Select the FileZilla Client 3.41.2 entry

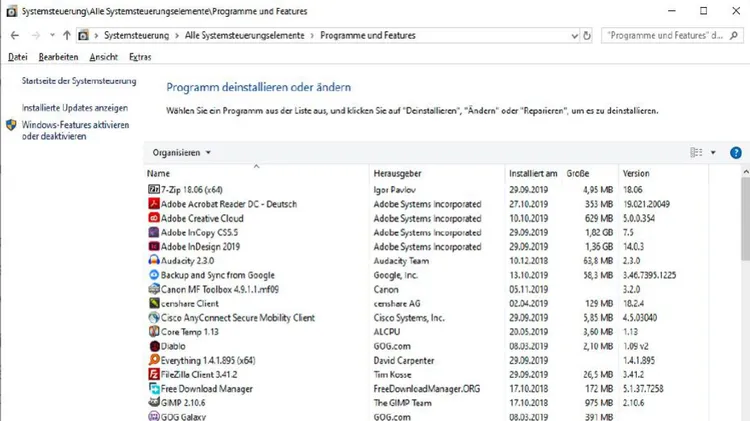[x=426, y=374]
